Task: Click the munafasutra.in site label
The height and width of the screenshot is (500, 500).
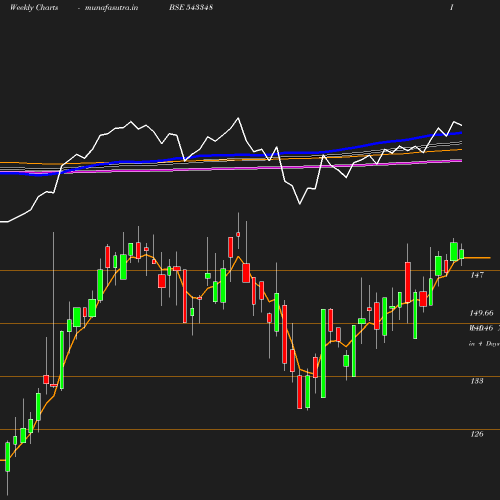Action: coord(111,7)
